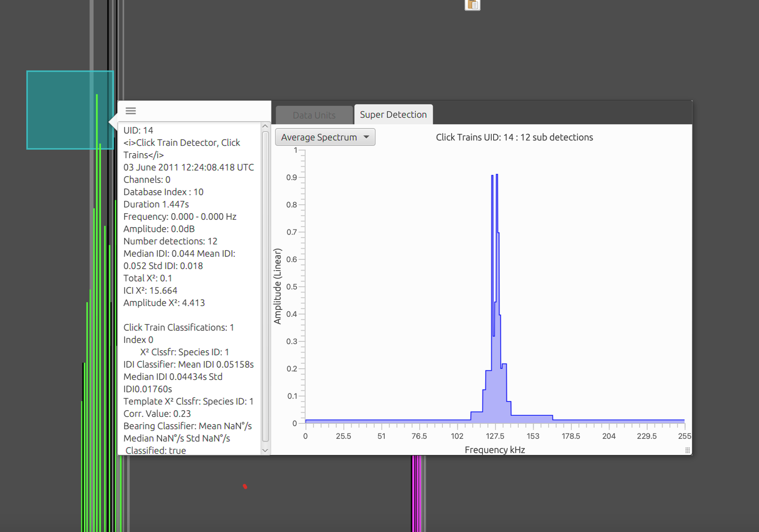Click the 'Amplitude X²: 4.413' line
The width and height of the screenshot is (759, 532).
tap(164, 303)
